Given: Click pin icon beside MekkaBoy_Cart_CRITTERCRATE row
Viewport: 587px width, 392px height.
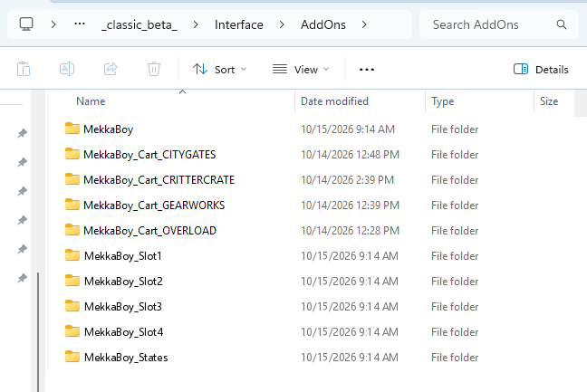Looking at the screenshot, I should 23,191.
